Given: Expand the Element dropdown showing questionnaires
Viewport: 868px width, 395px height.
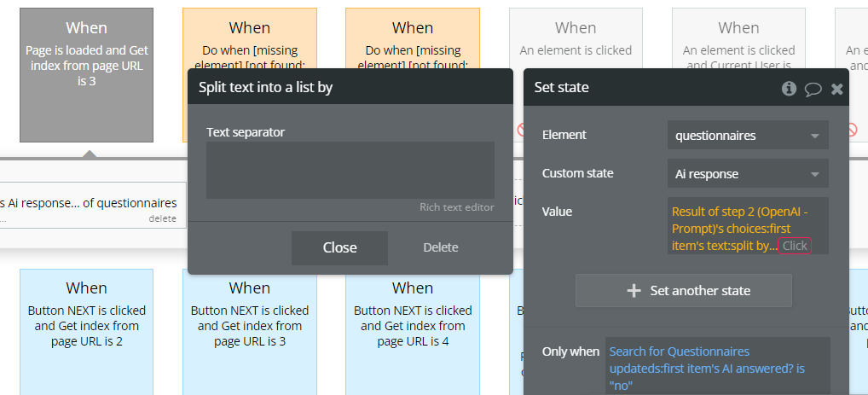Looking at the screenshot, I should pos(747,136).
